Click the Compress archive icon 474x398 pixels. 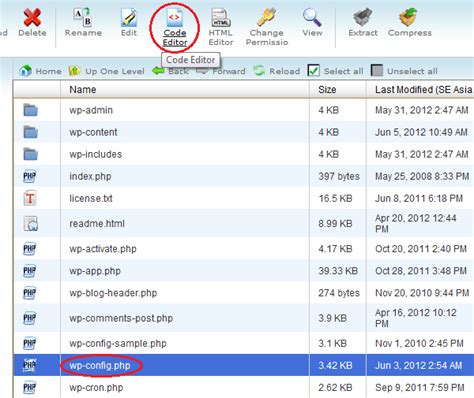(x=409, y=17)
